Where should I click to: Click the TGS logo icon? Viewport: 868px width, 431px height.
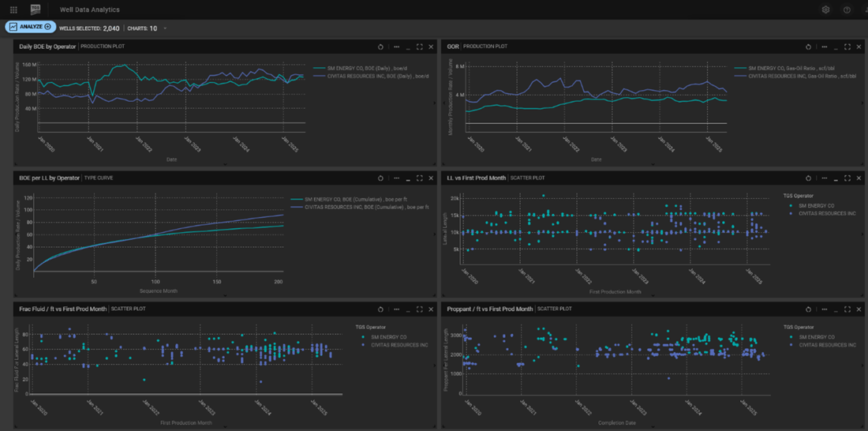click(36, 9)
